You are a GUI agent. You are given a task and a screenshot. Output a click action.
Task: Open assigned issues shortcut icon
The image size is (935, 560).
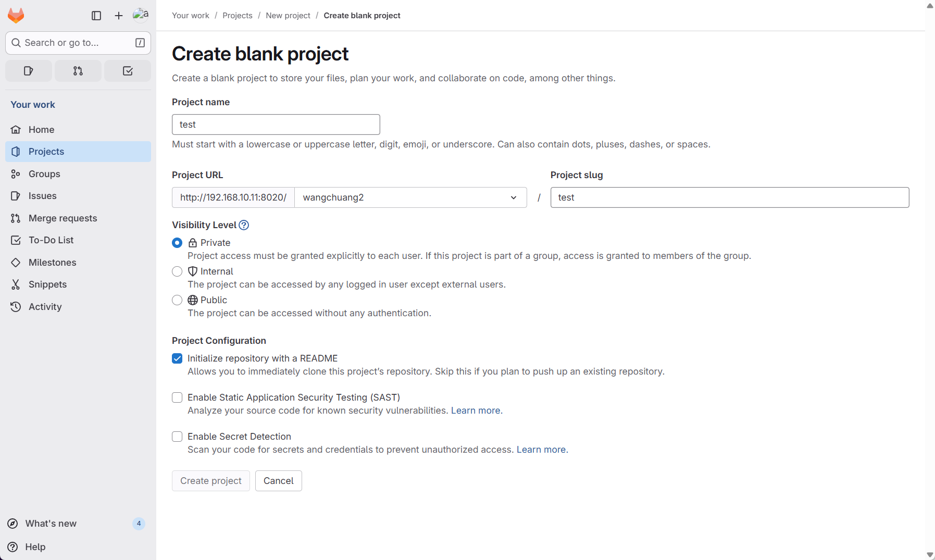click(29, 71)
